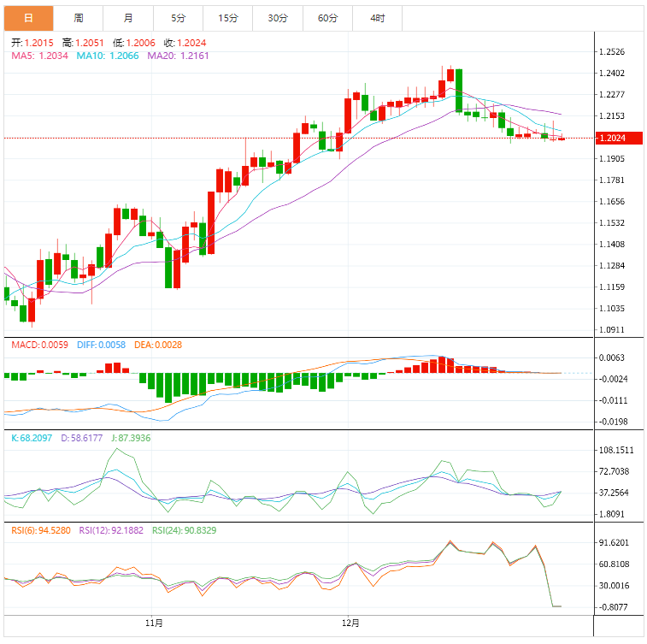Open the 15分 timeframe tab
The image size is (647, 644).
coord(228,18)
